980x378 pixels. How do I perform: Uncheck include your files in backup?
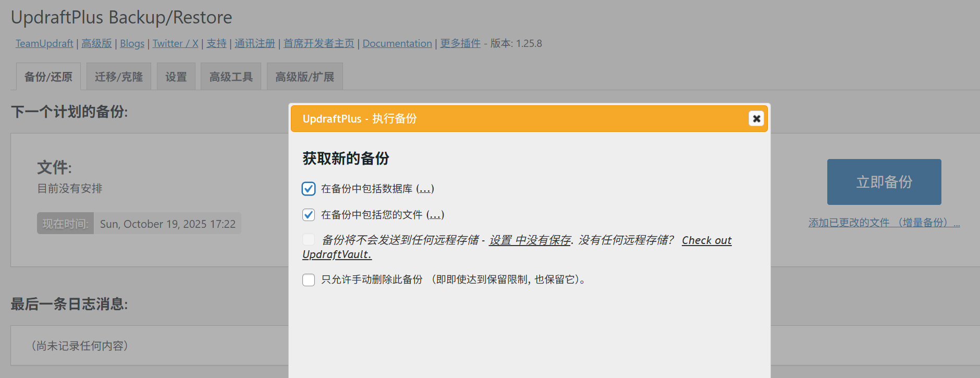point(309,215)
